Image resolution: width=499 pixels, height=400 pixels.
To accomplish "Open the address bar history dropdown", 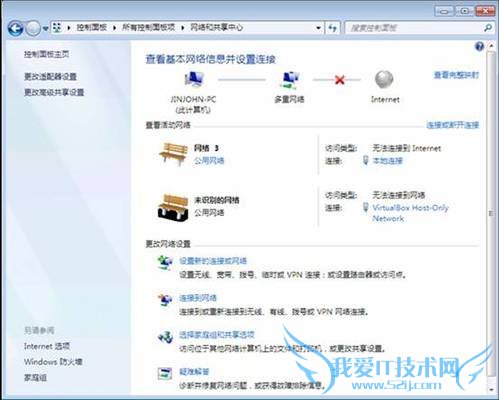I will point(318,28).
